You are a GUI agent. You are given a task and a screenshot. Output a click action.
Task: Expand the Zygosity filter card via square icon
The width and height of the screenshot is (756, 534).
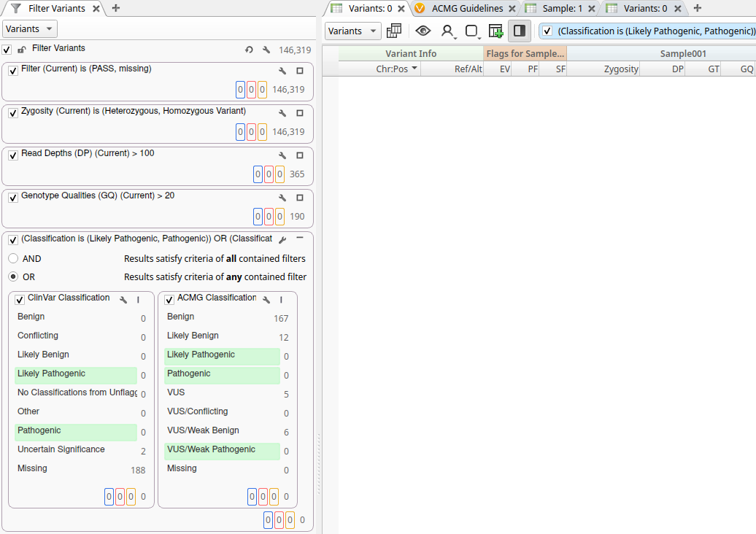[x=299, y=113]
